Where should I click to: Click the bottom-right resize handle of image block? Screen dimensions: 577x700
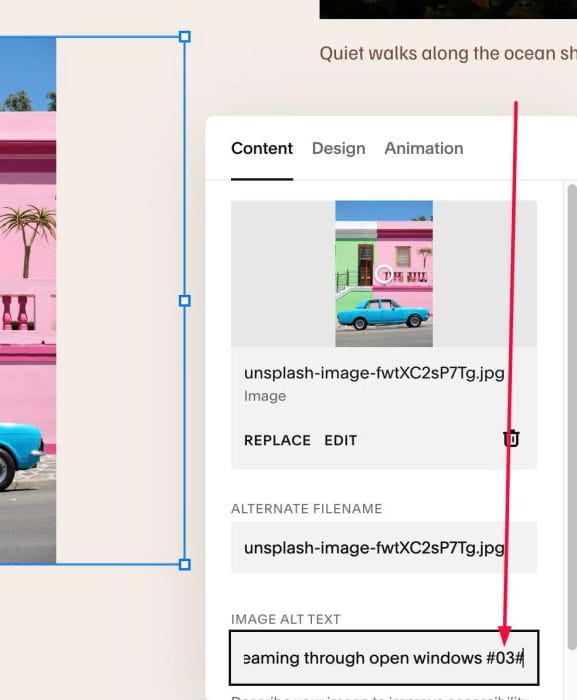click(184, 564)
